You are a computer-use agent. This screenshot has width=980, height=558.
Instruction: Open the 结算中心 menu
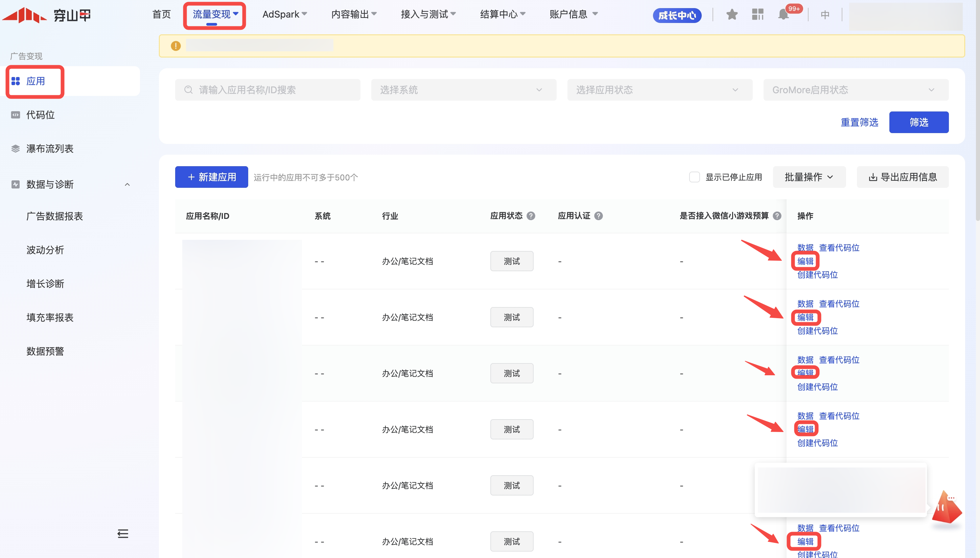tap(503, 15)
